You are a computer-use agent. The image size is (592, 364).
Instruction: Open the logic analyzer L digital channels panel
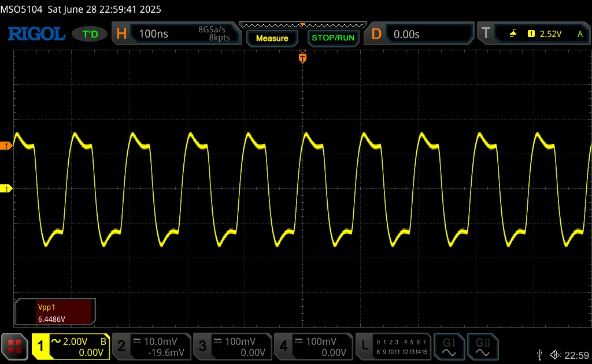pos(393,347)
